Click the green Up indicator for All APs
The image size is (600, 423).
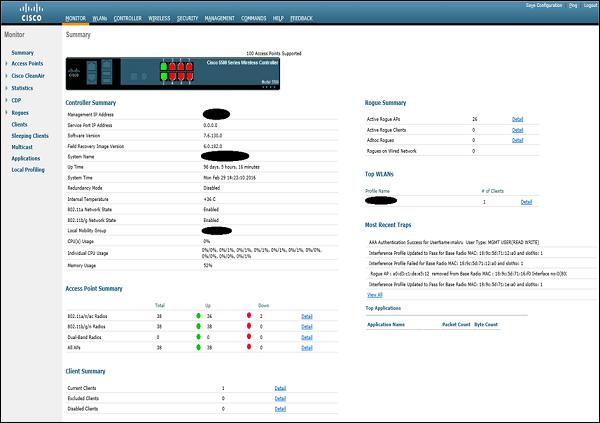[x=198, y=347]
